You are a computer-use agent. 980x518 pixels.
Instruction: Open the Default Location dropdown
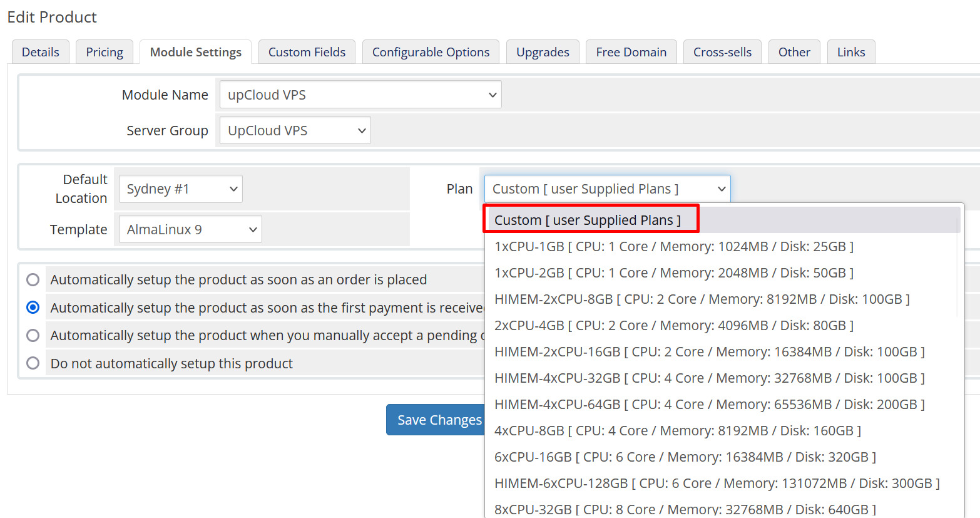pos(180,189)
